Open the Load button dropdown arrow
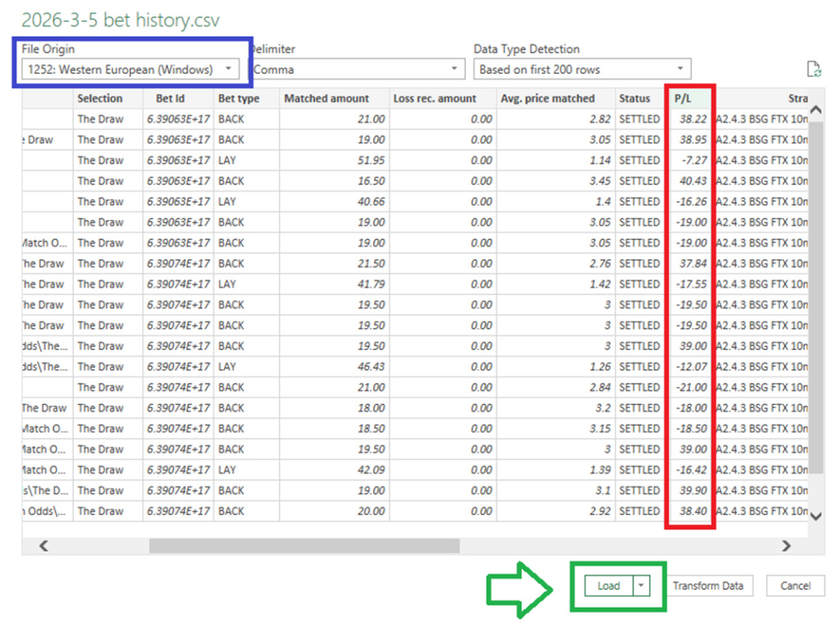The height and width of the screenshot is (625, 840). click(642, 586)
